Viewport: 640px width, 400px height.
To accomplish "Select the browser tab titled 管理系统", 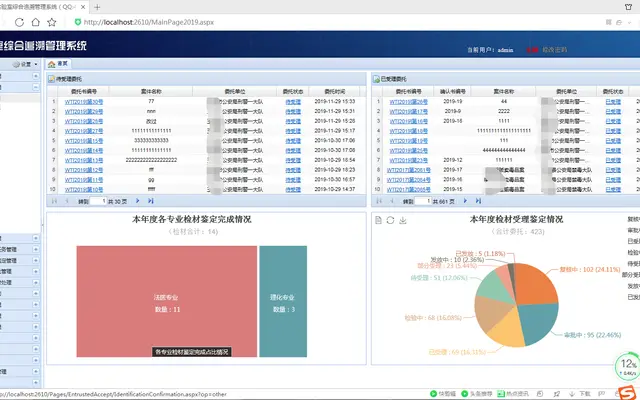I will pyautogui.click(x=43, y=7).
